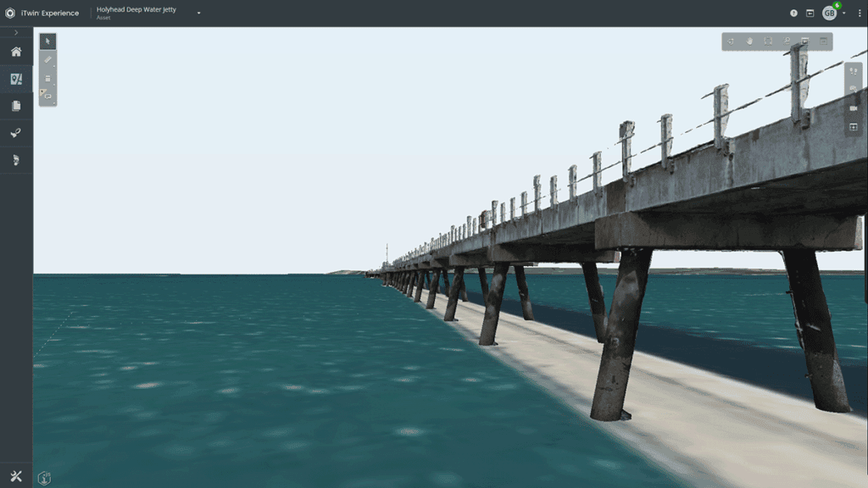Click the GB user avatar

829,14
